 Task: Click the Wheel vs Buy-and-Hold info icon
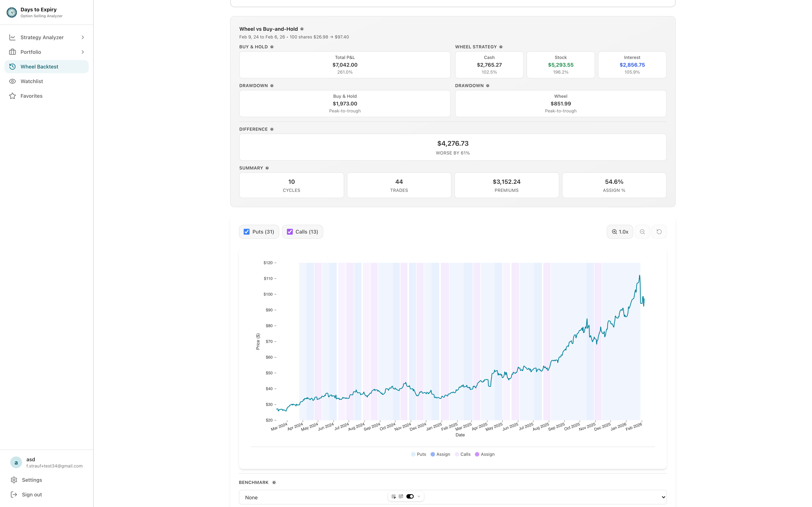point(302,29)
